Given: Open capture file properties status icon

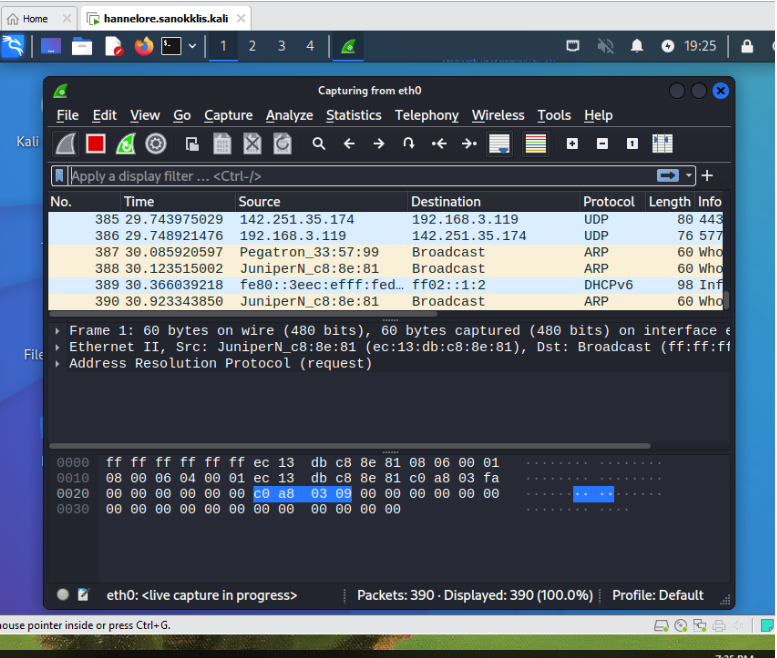Looking at the screenshot, I should [x=83, y=595].
